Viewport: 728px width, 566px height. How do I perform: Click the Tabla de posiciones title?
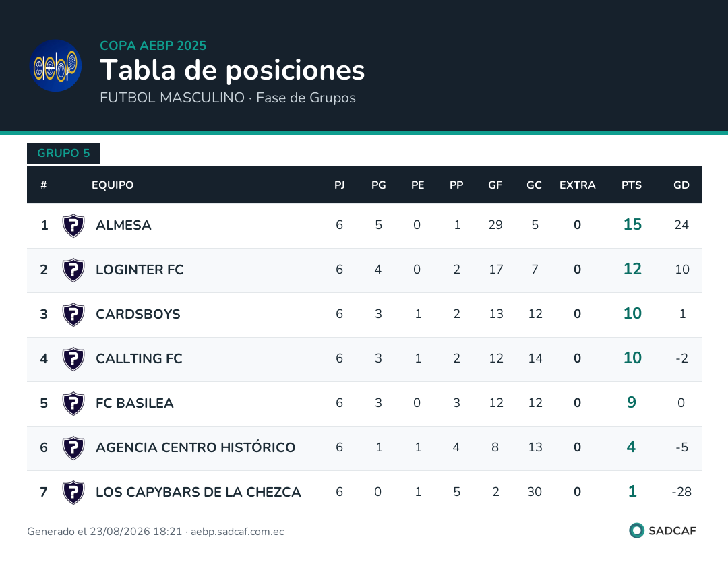click(232, 70)
